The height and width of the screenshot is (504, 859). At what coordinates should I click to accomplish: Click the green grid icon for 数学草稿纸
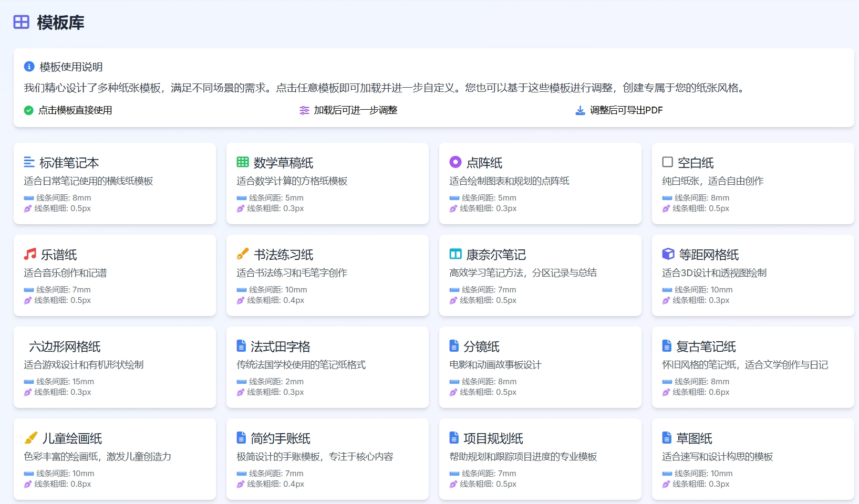click(x=242, y=162)
